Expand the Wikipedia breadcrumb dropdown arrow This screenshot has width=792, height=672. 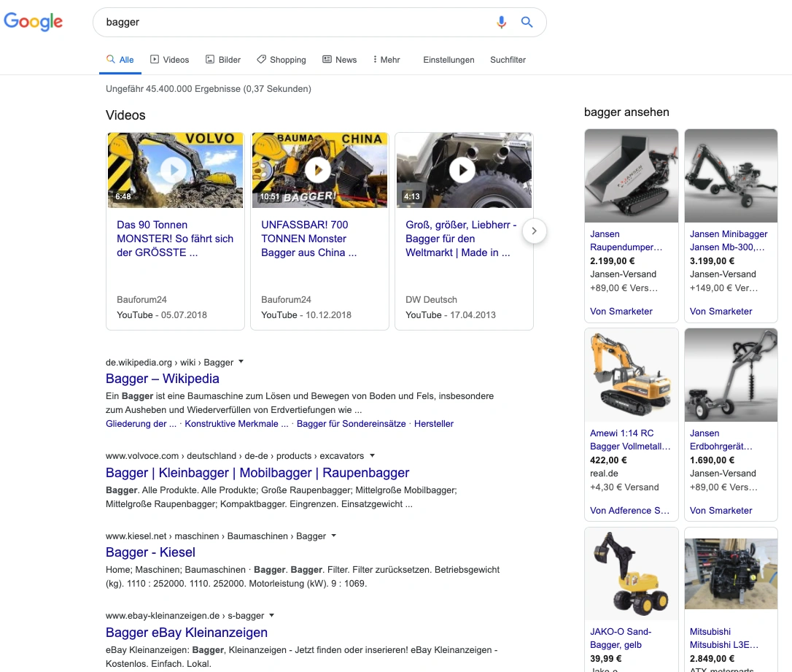pyautogui.click(x=241, y=361)
